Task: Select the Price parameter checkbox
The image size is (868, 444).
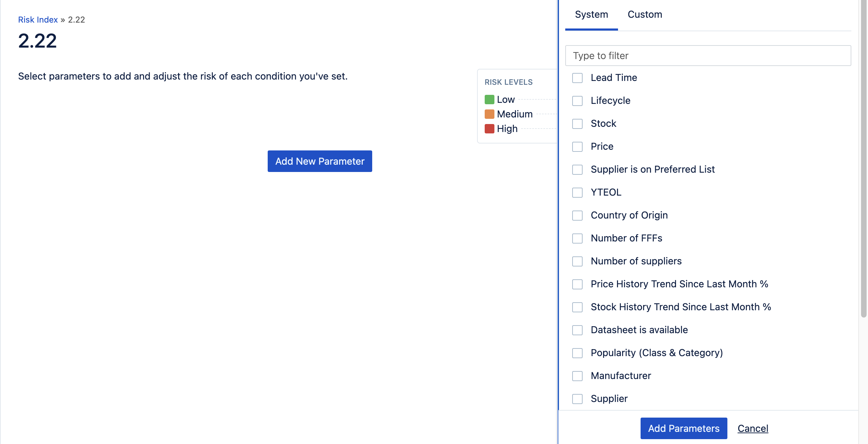Action: (577, 147)
